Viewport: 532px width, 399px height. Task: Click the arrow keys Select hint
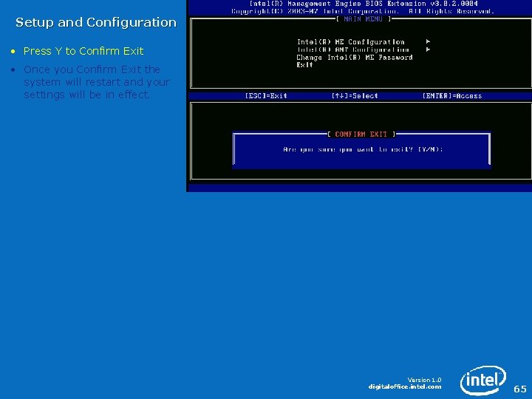pos(355,95)
